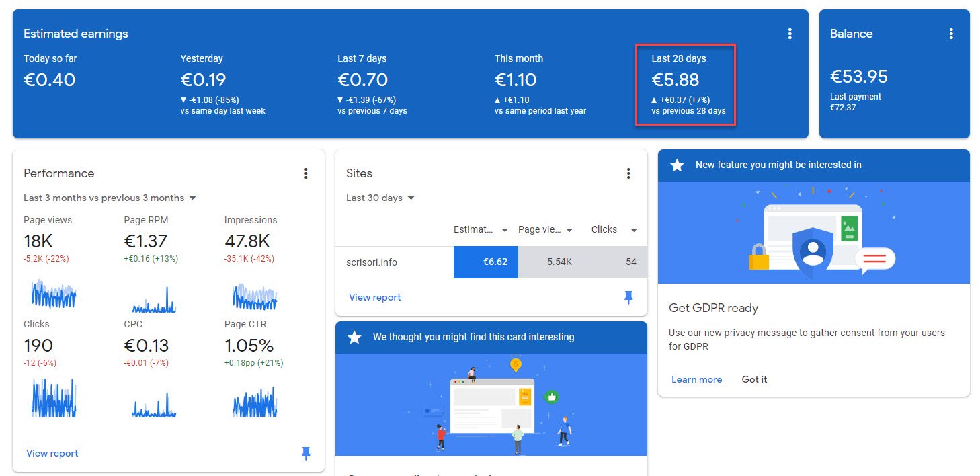Click View report under Performance
This screenshot has height=476, width=980.
coord(52,453)
